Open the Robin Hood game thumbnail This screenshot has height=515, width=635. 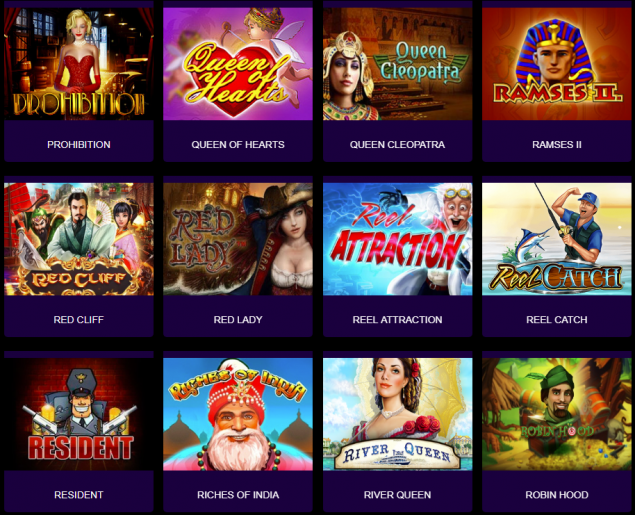[556, 414]
